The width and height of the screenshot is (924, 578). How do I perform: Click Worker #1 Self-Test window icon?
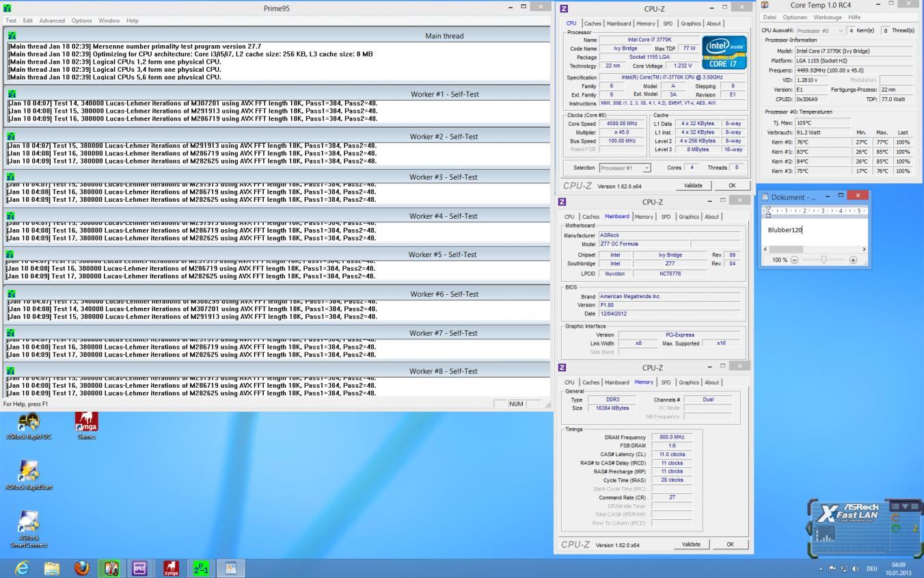11,94
